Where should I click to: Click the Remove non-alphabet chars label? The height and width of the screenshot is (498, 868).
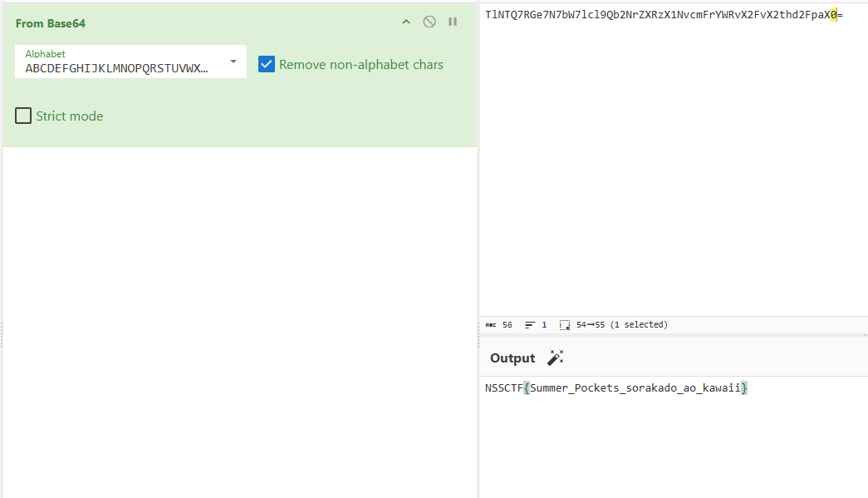361,65
